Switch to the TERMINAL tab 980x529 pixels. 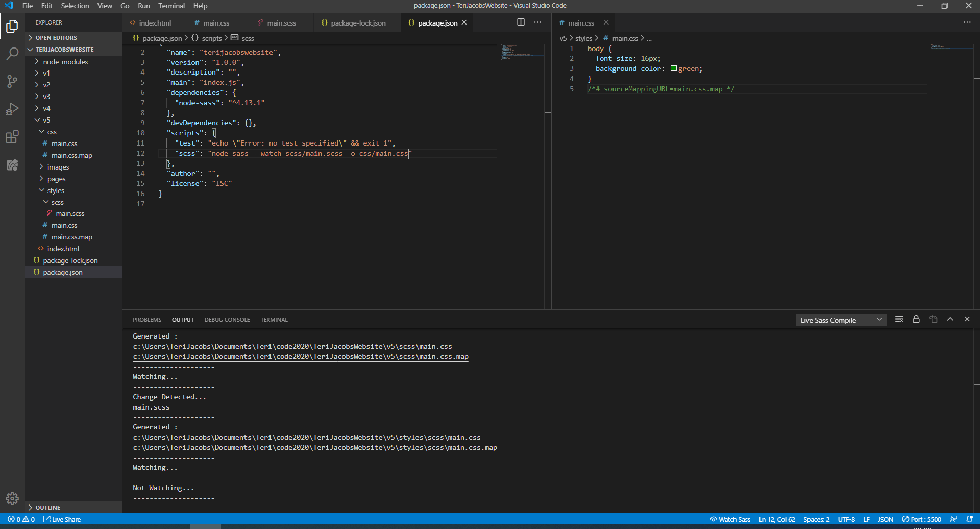coord(274,320)
